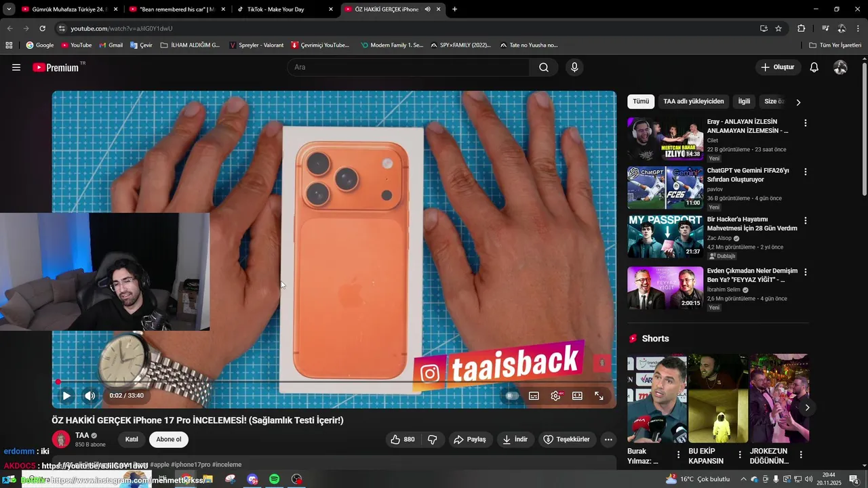
Task: Join the channel with Katıl
Action: coord(132,439)
